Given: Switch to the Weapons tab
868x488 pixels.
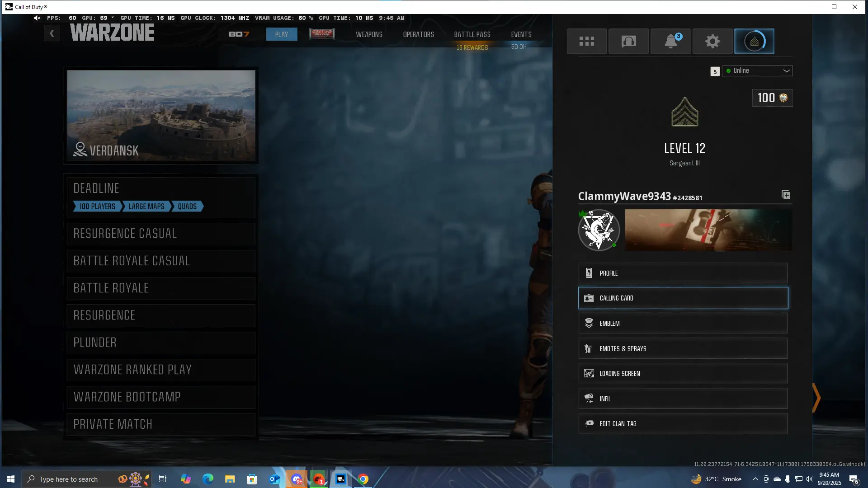Looking at the screenshot, I should point(369,34).
